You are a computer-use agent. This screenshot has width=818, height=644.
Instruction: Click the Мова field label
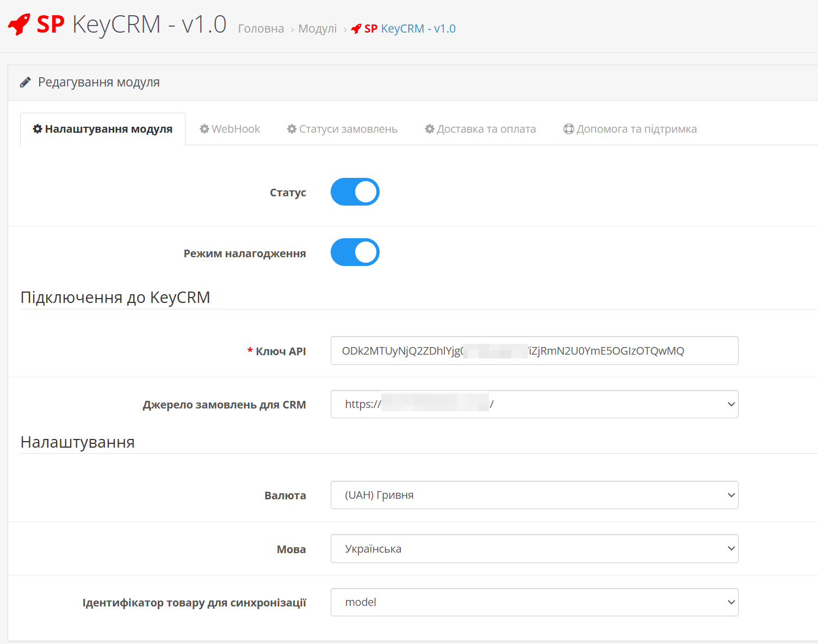point(292,549)
